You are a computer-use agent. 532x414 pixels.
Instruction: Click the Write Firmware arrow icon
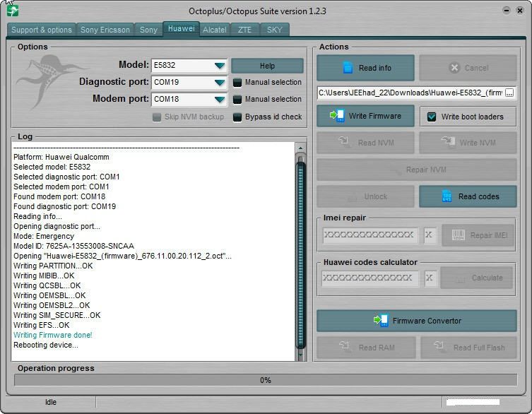click(337, 116)
